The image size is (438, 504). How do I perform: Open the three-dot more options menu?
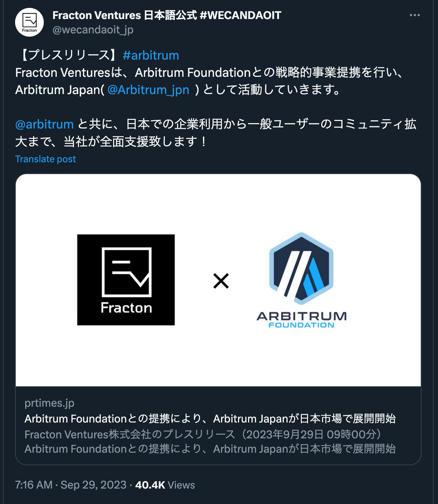[415, 15]
